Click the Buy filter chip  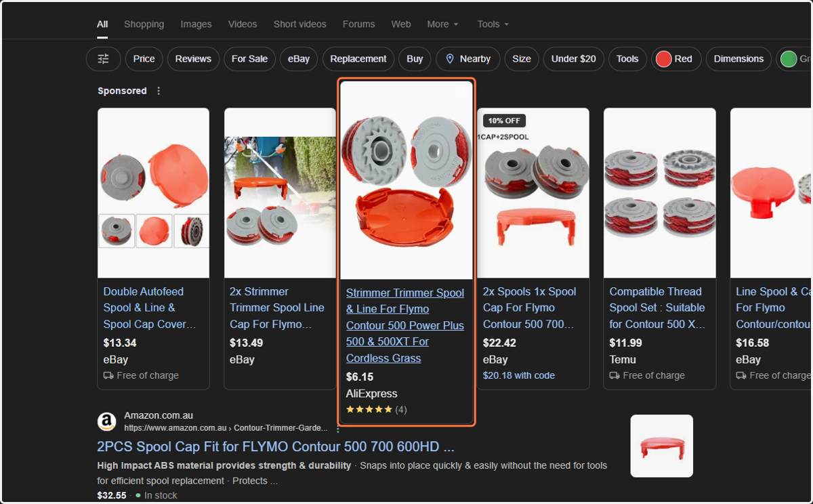coord(415,59)
